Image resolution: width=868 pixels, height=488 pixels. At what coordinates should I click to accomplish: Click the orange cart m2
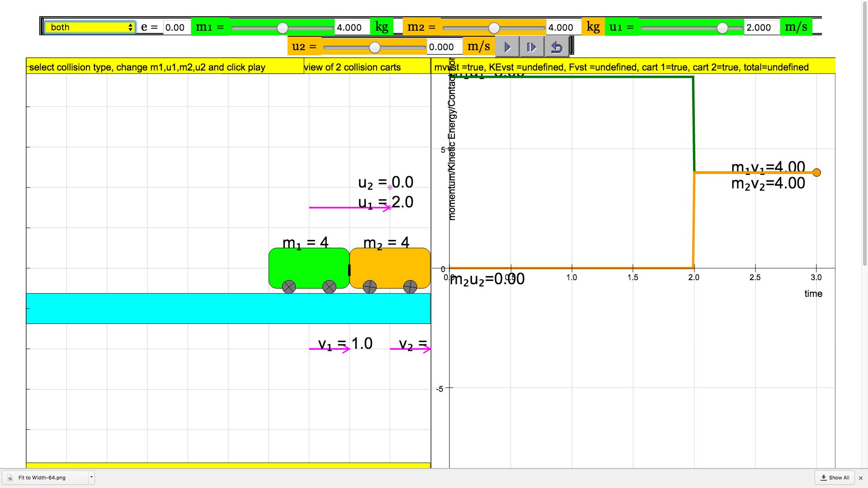pos(390,267)
